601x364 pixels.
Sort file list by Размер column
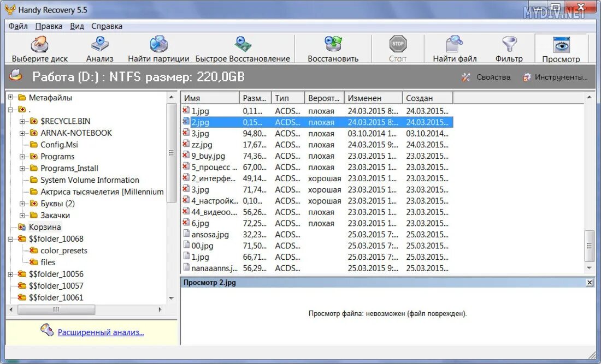click(x=255, y=98)
